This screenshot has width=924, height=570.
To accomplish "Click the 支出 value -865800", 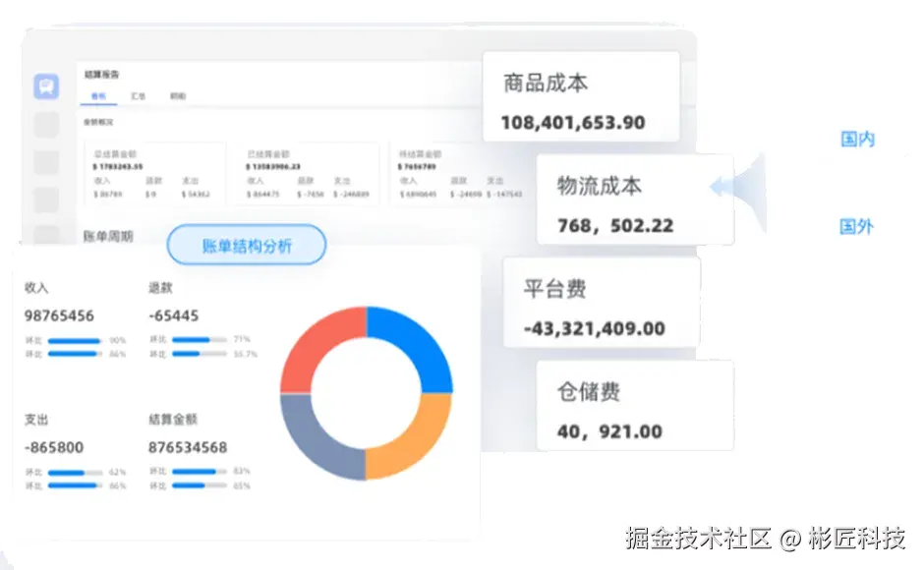I will (x=54, y=447).
